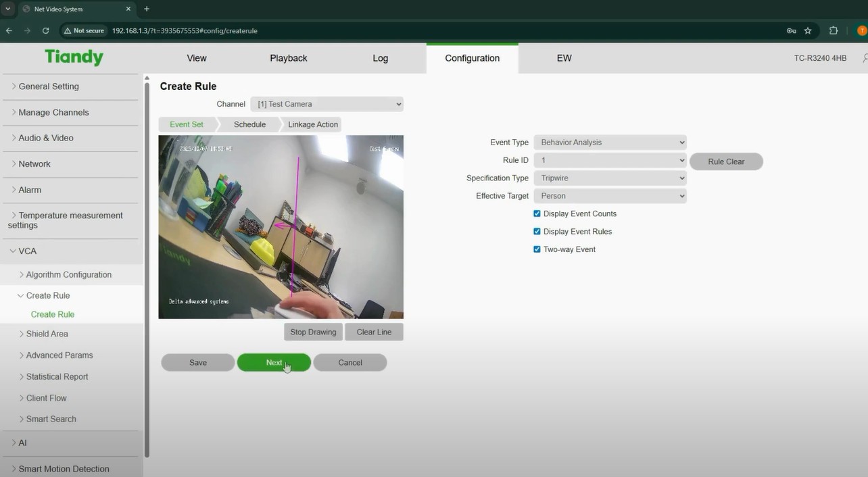
Task: Switch to the Playback tab
Action: (x=288, y=58)
